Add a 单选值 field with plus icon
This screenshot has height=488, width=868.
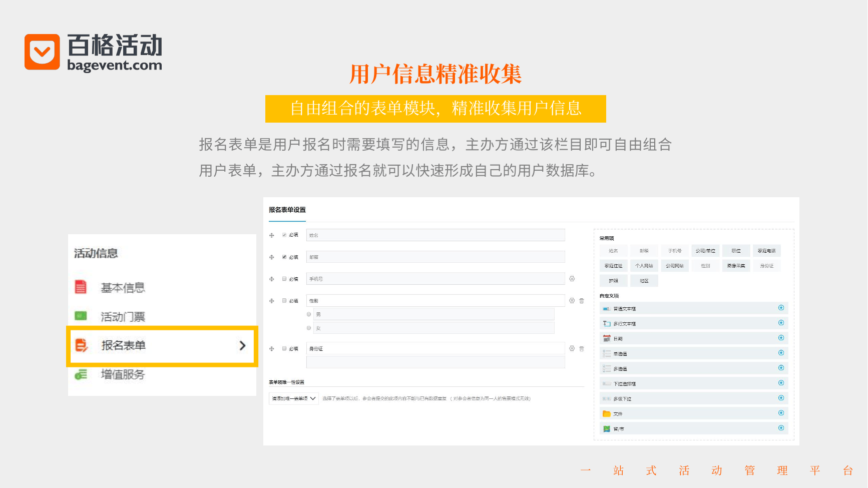click(x=781, y=353)
